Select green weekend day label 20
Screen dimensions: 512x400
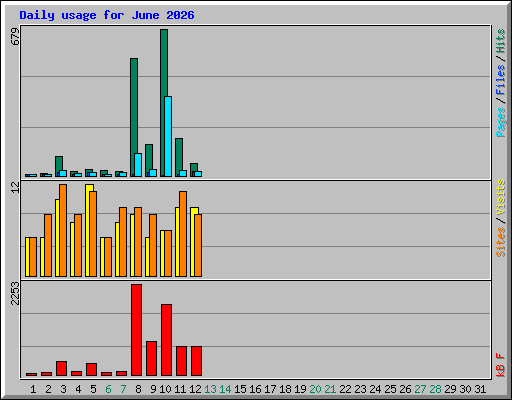(315, 389)
